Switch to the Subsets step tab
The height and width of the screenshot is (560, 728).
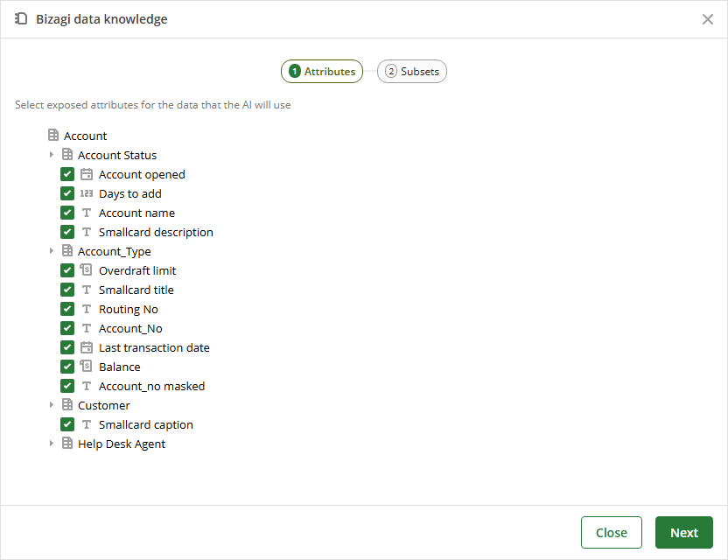[x=412, y=72]
